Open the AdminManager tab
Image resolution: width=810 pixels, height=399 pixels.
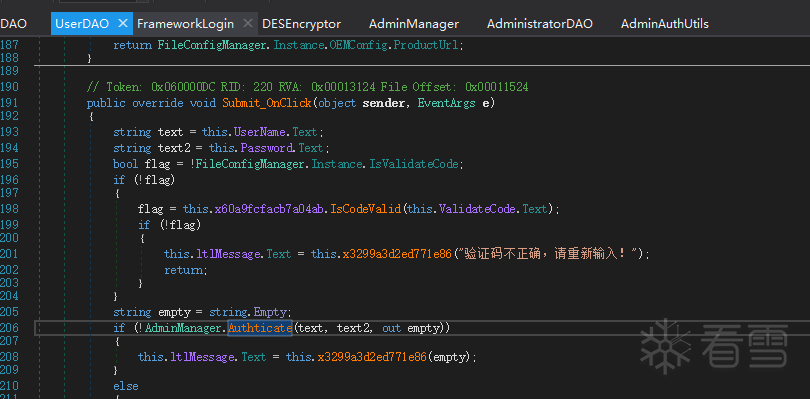[x=414, y=24]
